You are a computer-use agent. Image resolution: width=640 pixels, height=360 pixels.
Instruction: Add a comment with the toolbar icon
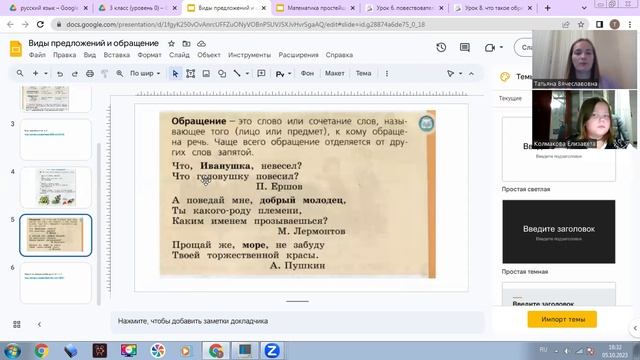pyautogui.click(x=261, y=73)
